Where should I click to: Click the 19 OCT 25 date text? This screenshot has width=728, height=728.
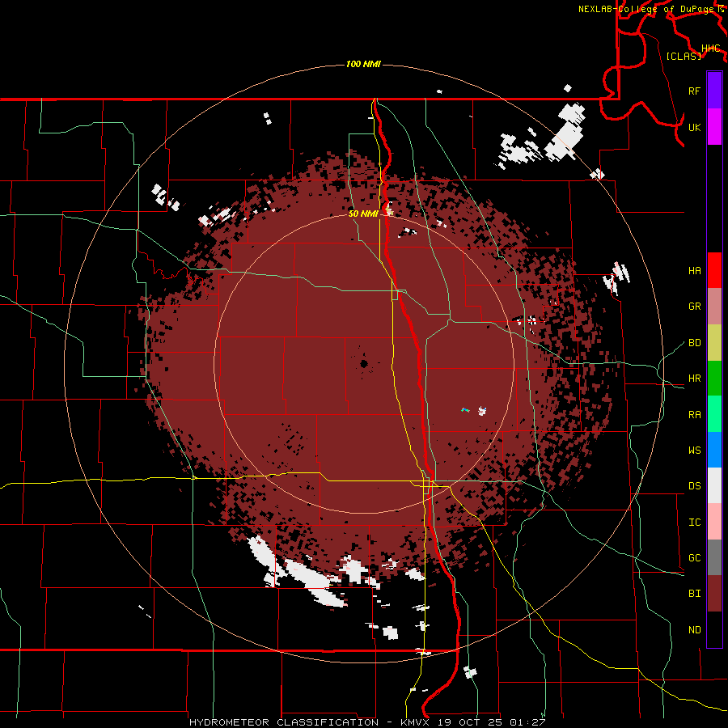coord(471,722)
